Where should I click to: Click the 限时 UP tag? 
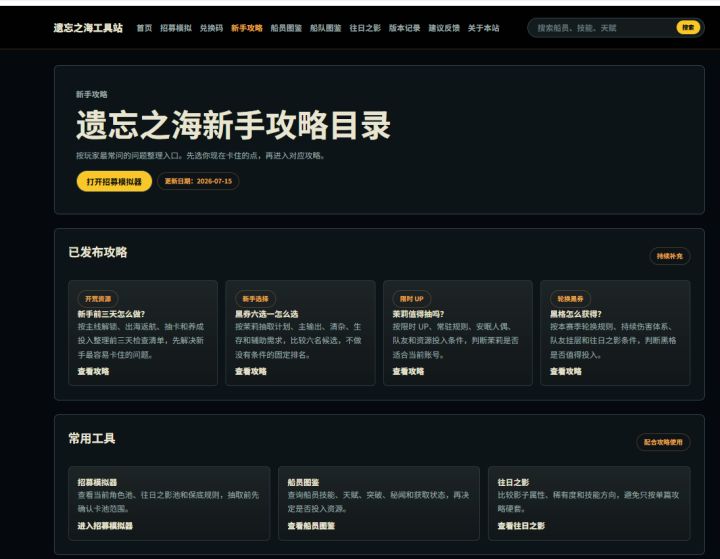pyautogui.click(x=411, y=299)
